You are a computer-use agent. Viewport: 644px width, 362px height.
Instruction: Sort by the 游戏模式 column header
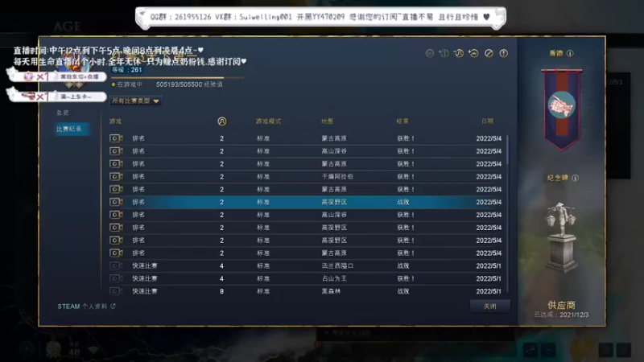[269, 121]
